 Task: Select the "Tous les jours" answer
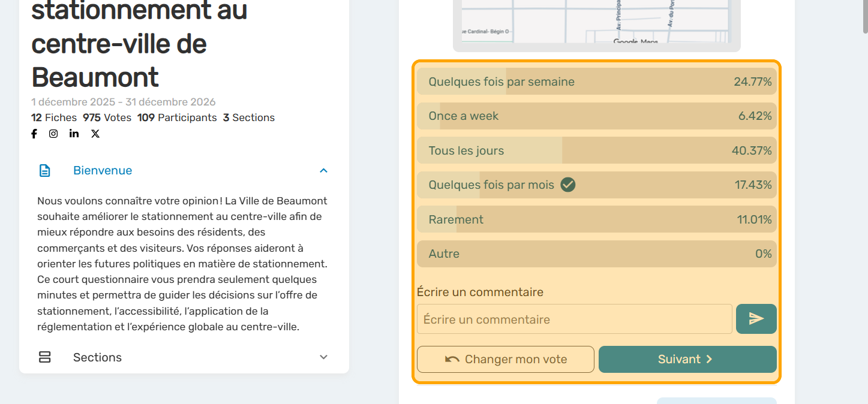coord(596,150)
